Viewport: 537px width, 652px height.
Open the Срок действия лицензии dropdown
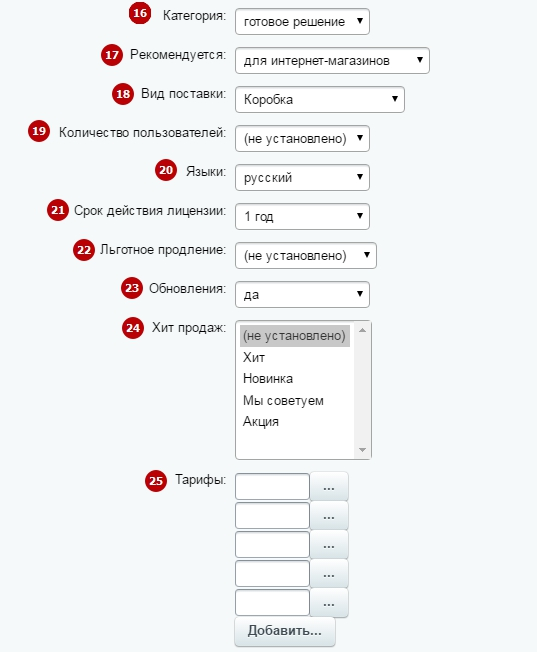(302, 216)
